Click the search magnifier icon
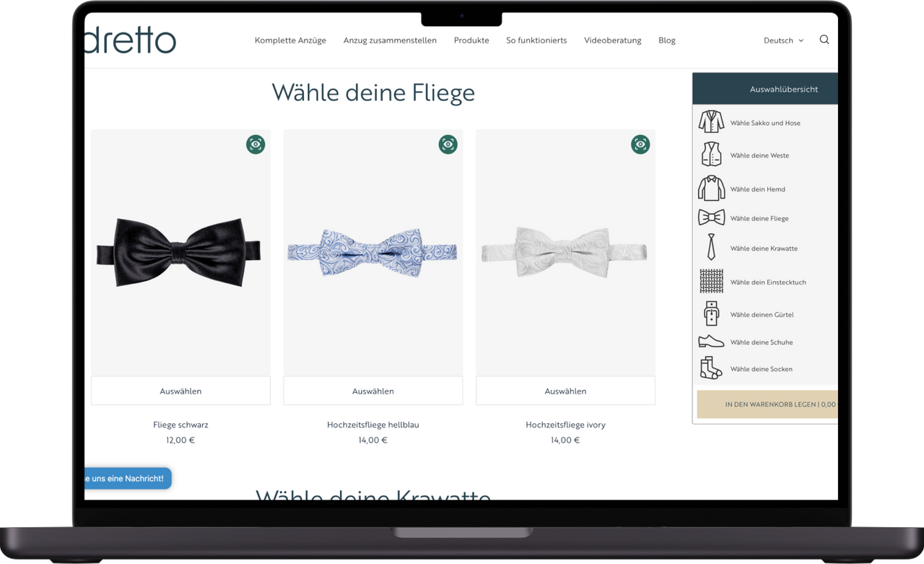924x564 pixels. 824,40
